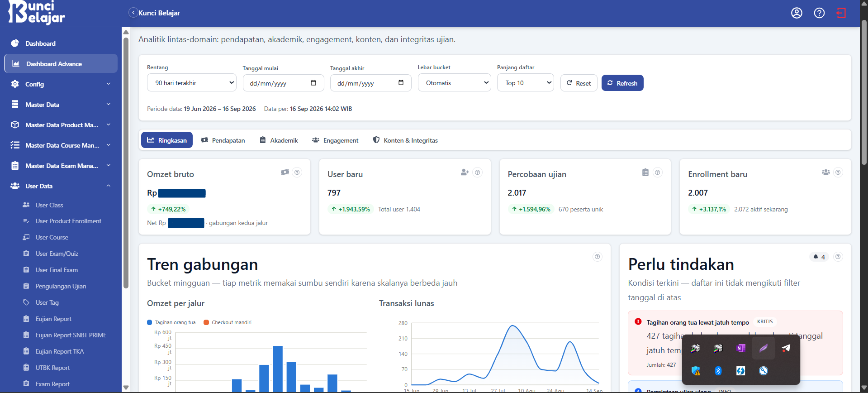This screenshot has width=868, height=393.
Task: Open help icon on Percobaan ujian card
Action: pyautogui.click(x=658, y=172)
